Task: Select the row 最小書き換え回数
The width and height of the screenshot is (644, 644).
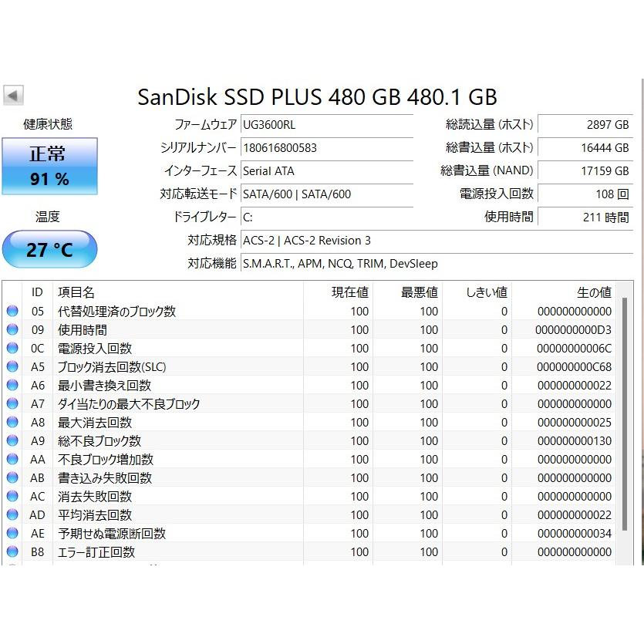Action: coord(309,385)
